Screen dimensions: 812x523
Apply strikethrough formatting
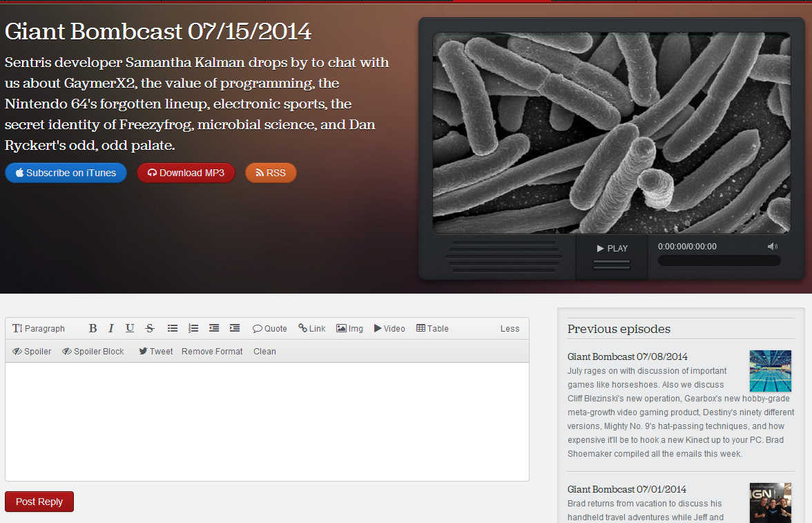[x=150, y=328]
